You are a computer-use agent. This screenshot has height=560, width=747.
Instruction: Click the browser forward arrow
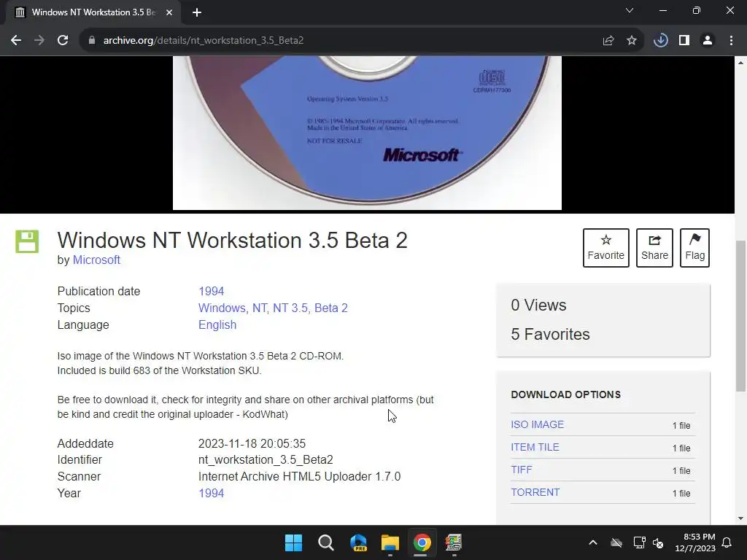(39, 41)
